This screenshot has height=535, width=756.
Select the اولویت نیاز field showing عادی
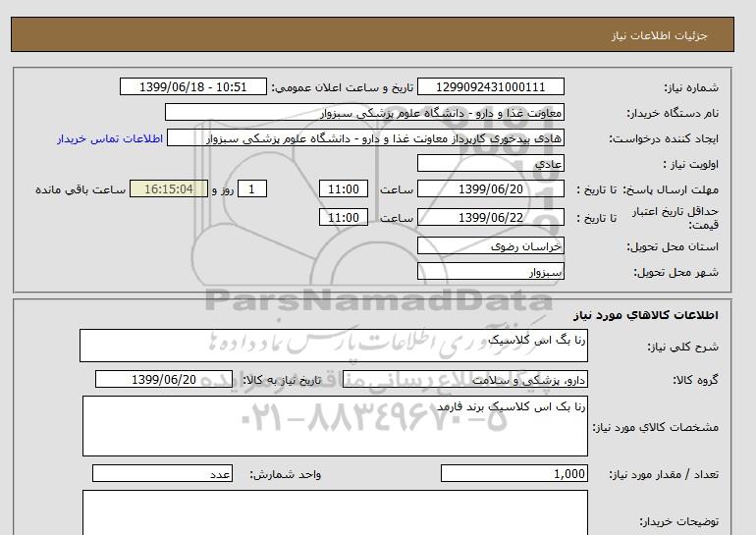[490, 163]
